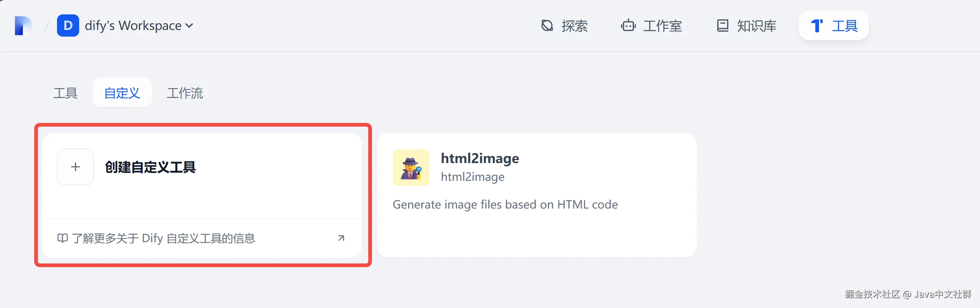The height and width of the screenshot is (308, 980).
Task: Select the 自定义 tab
Action: pos(122,93)
